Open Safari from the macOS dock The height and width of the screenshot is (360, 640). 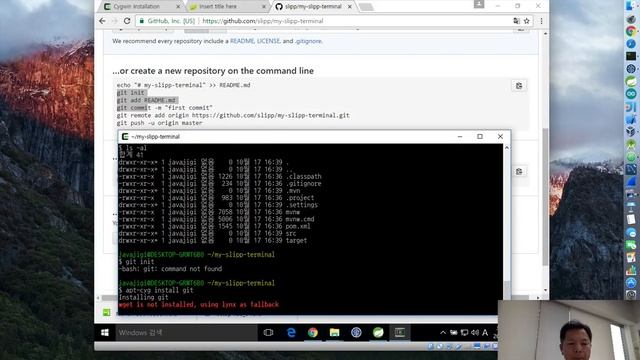(x=631, y=43)
